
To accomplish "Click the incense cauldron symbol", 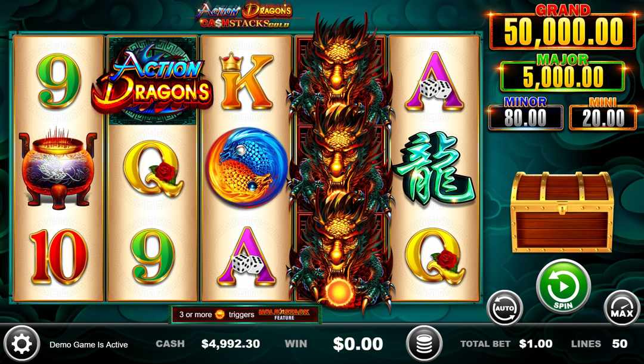I will pyautogui.click(x=57, y=168).
